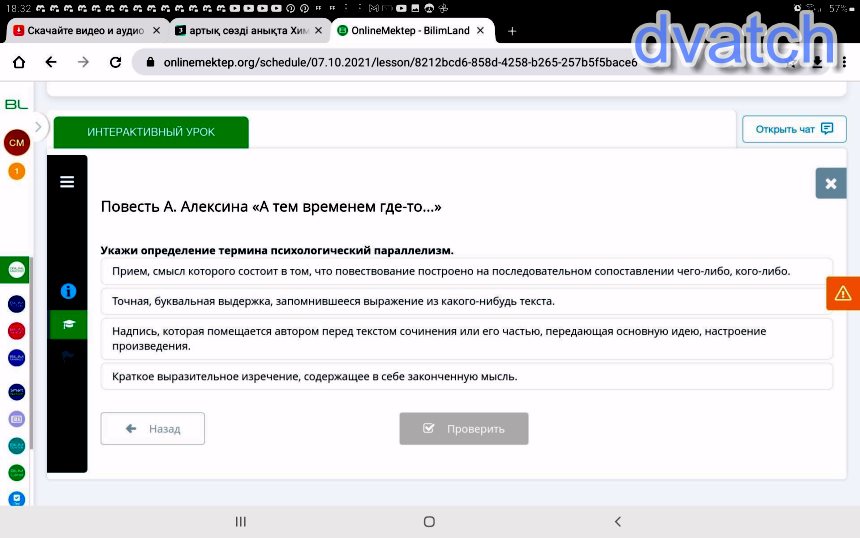Click the browser home icon
Image resolution: width=860 pixels, height=538 pixels.
pyautogui.click(x=19, y=62)
